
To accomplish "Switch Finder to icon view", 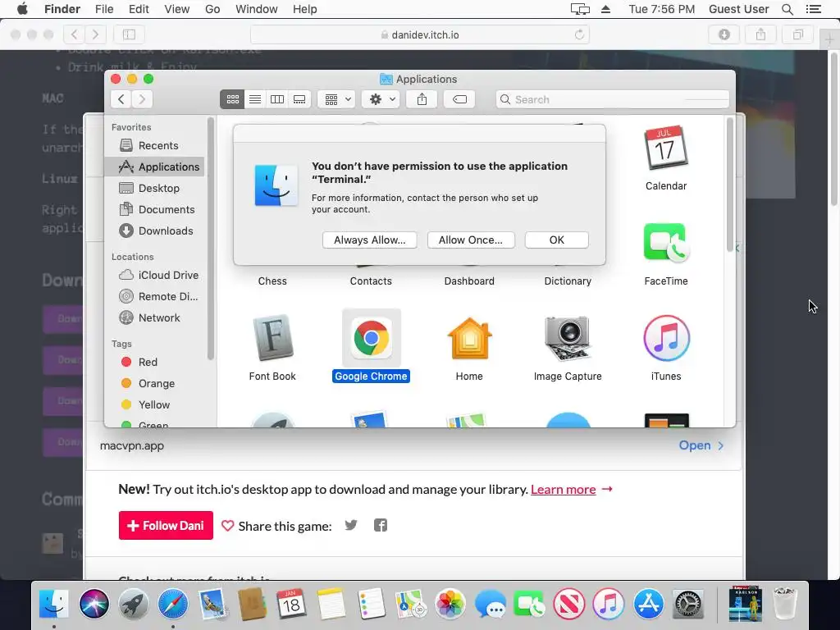I will [232, 99].
